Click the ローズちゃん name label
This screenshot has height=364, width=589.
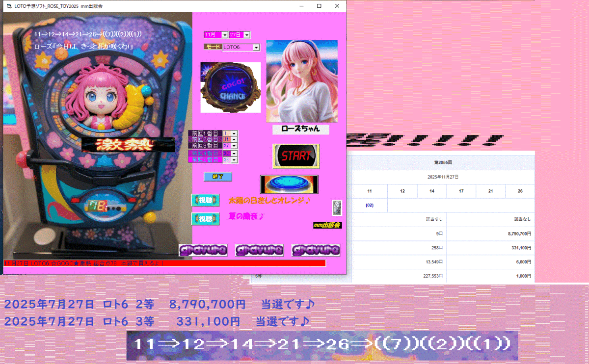[x=301, y=129]
